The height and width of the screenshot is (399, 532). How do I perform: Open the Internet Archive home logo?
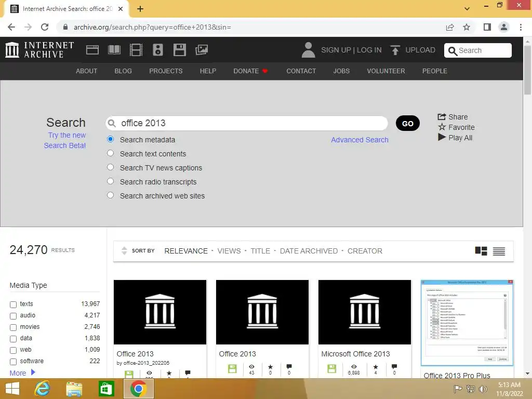pos(39,50)
